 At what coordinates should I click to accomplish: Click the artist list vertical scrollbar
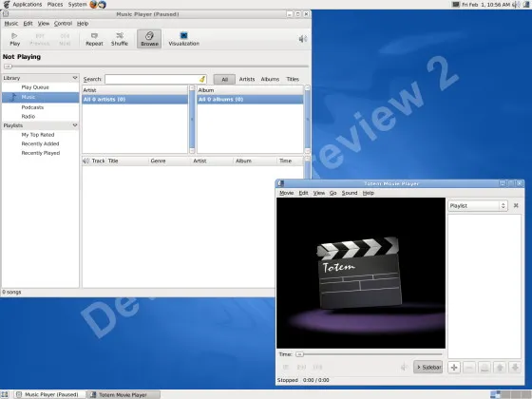pyautogui.click(x=192, y=119)
